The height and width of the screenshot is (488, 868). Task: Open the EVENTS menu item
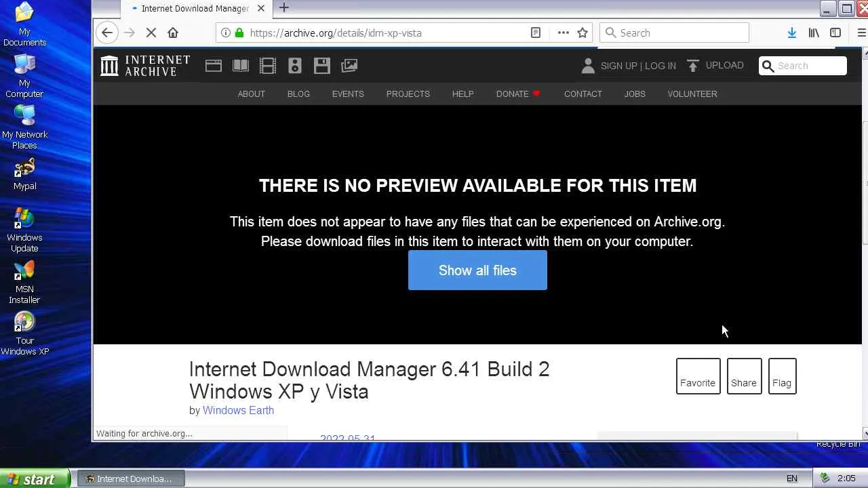coord(348,94)
